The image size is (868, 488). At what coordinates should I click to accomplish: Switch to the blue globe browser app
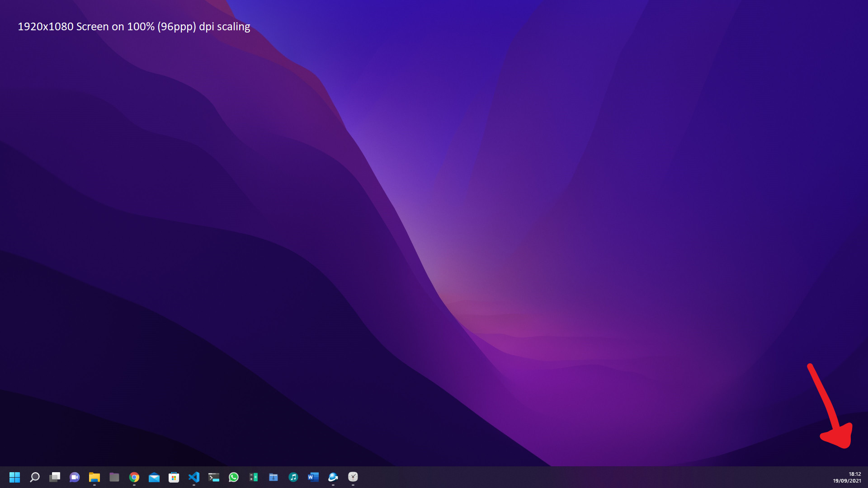(333, 477)
